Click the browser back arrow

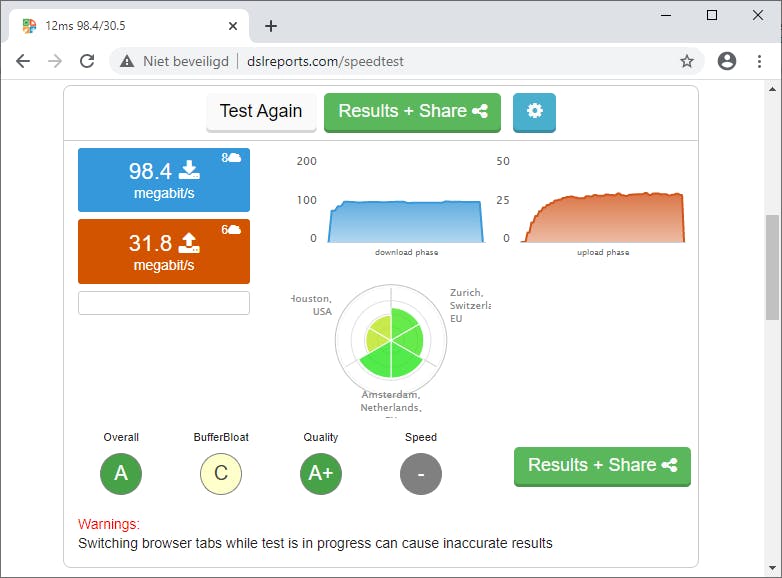[23, 61]
